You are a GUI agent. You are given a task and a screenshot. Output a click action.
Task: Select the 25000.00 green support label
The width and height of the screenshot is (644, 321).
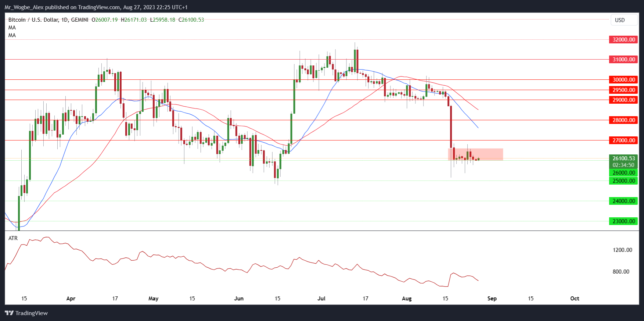[623, 181]
